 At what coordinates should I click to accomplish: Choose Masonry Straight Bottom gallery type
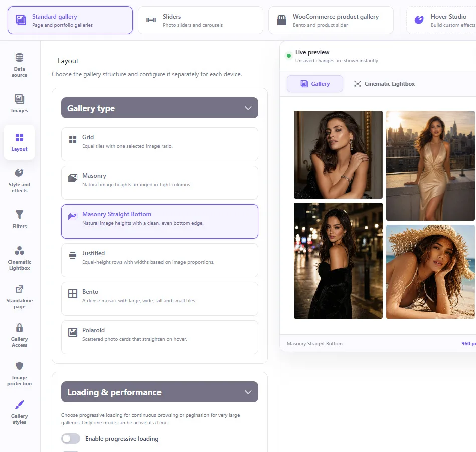(160, 221)
